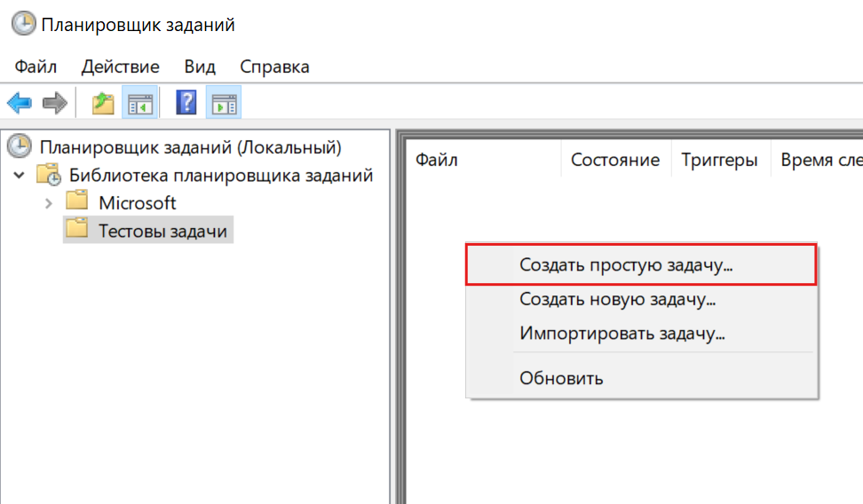Click the Up one level folder icon
This screenshot has height=504, width=863.
[x=103, y=103]
